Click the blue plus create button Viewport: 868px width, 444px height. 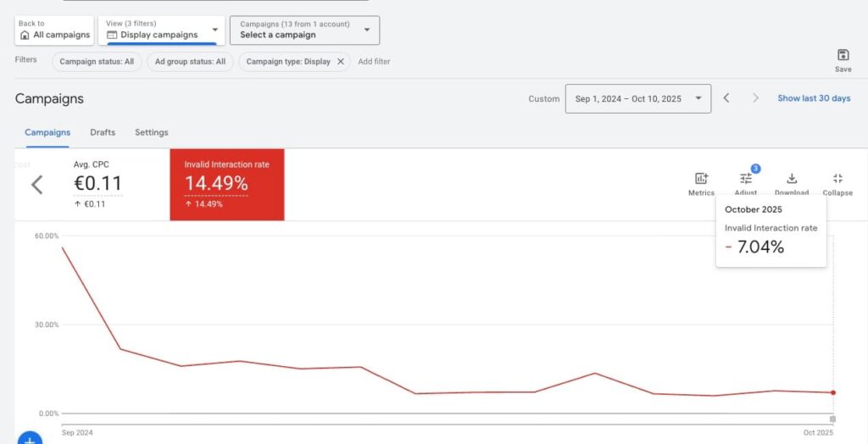(x=30, y=439)
